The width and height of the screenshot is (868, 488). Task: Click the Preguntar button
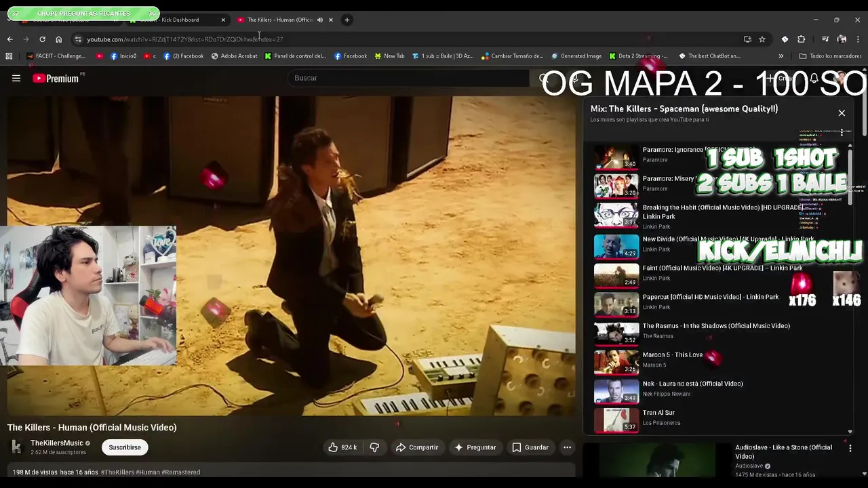(475, 447)
